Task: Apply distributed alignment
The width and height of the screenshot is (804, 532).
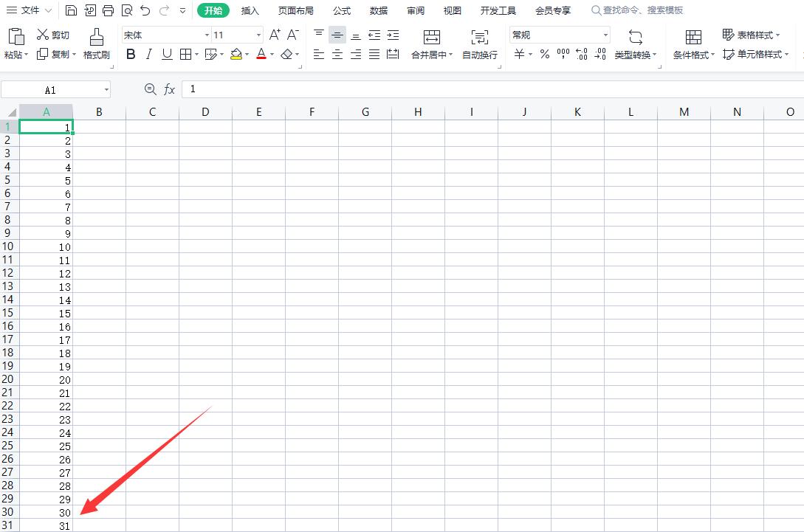Action: tap(393, 54)
